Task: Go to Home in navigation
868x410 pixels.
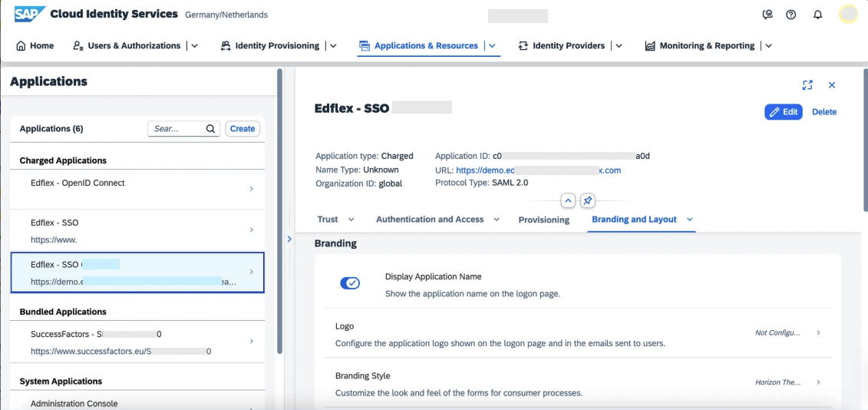Action: pos(41,45)
